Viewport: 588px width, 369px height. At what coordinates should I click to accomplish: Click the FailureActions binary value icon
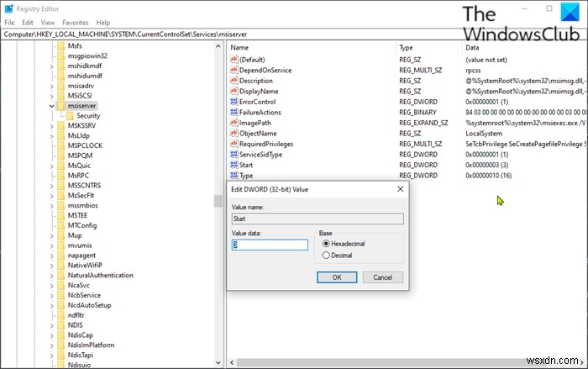click(234, 112)
